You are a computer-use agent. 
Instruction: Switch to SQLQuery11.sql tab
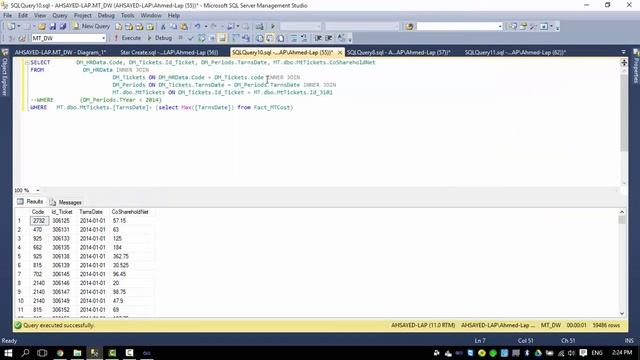(515, 52)
